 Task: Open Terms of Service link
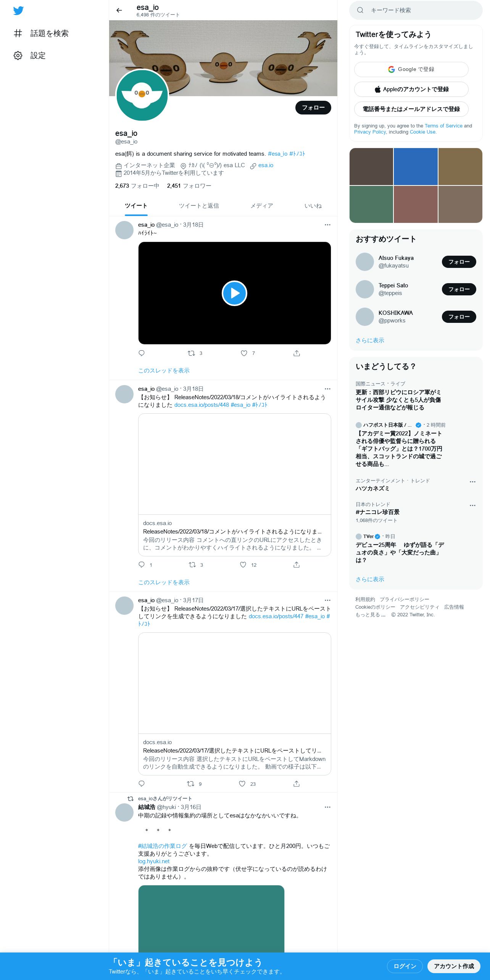[x=443, y=126]
